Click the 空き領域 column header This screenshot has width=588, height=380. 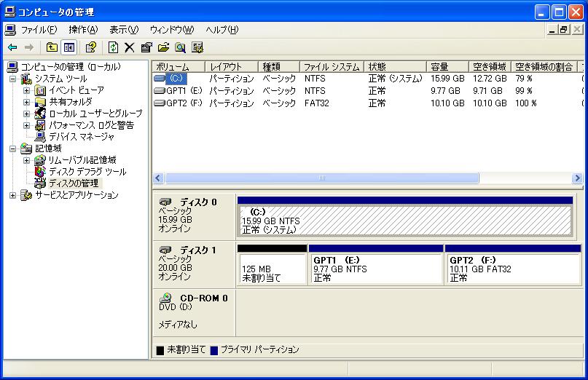pos(490,67)
